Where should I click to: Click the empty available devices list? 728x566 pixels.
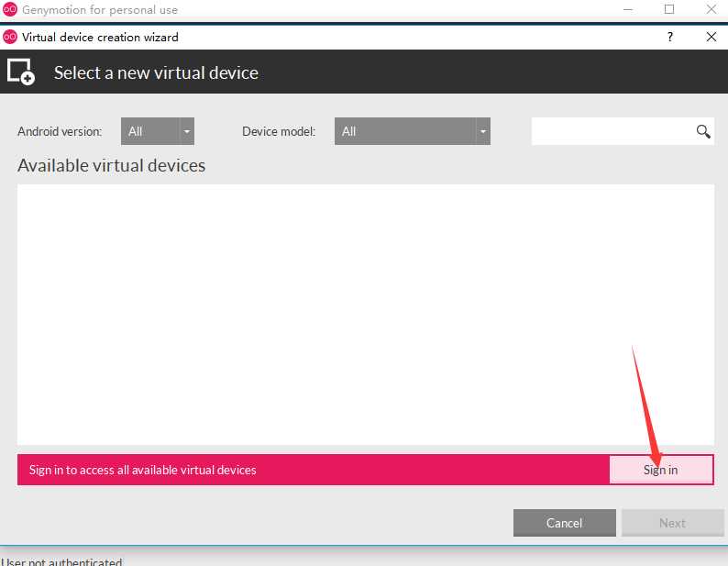coord(366,315)
